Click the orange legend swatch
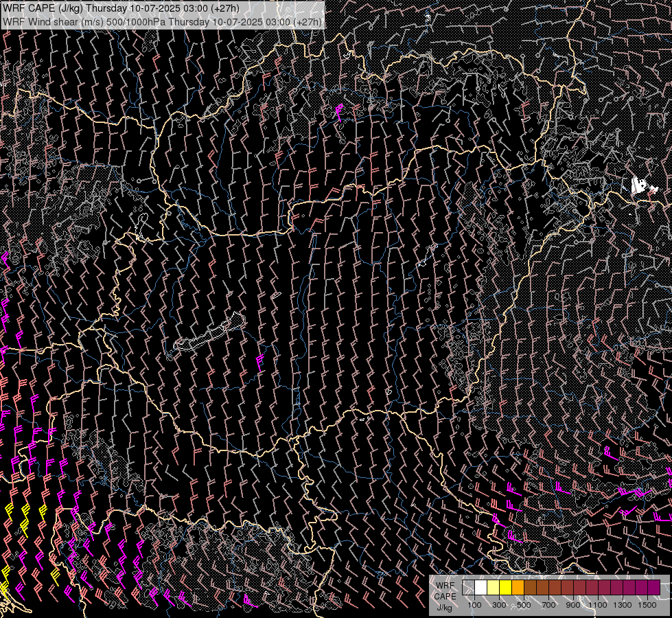 (x=518, y=588)
